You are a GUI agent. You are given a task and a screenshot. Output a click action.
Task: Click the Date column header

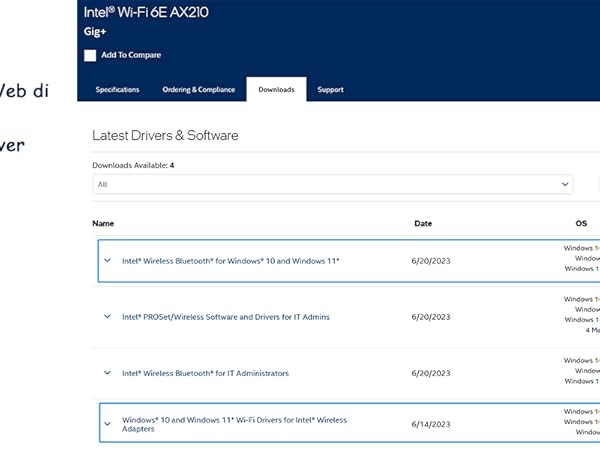coord(423,223)
